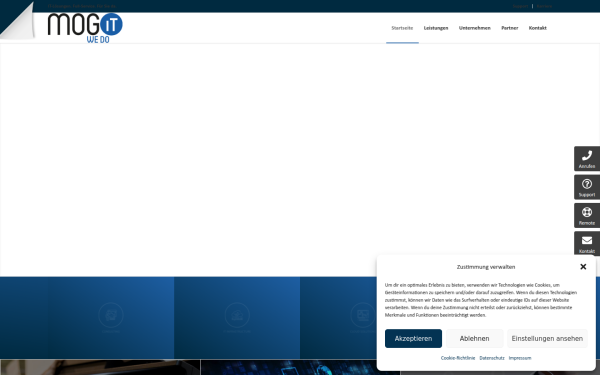Go to the Startseite menu item
Image resolution: width=600 pixels, height=375 pixels.
point(402,28)
